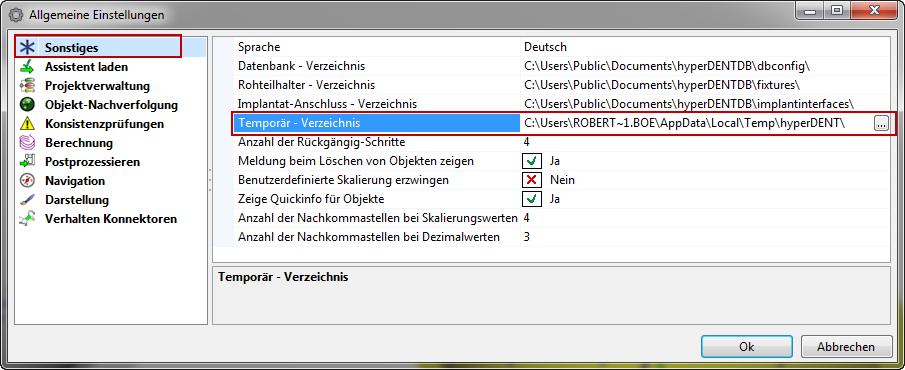905x370 pixels.
Task: Select the Objekt-Nachverfolgung green globe icon
Action: click(27, 105)
